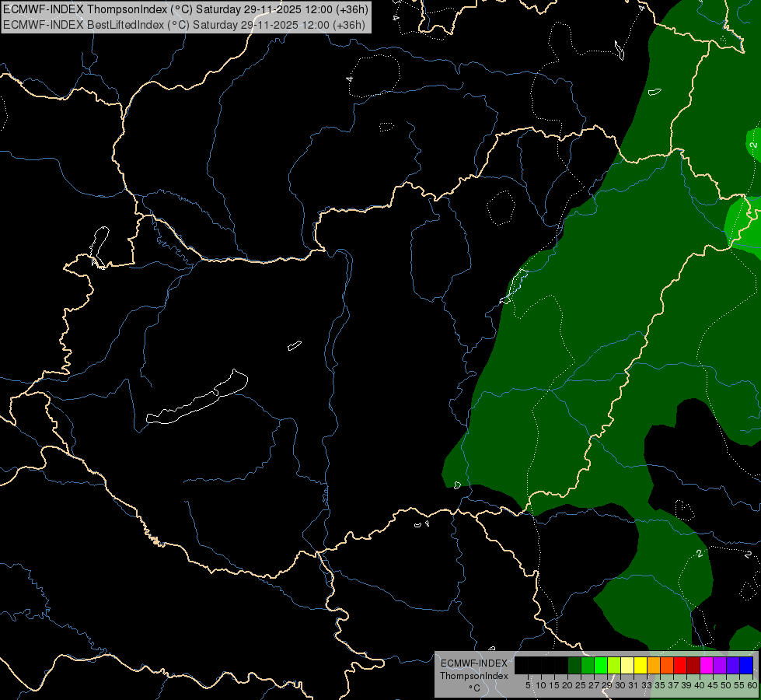The width and height of the screenshot is (761, 700).
Task: Click the blue 55-60 legend swatch
Action: pos(746,665)
